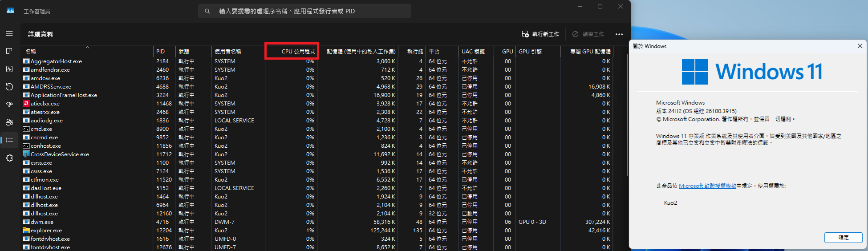Screen dimensions: 868x251
Task: Select the Details page icon in sidebar
Action: coord(9,140)
